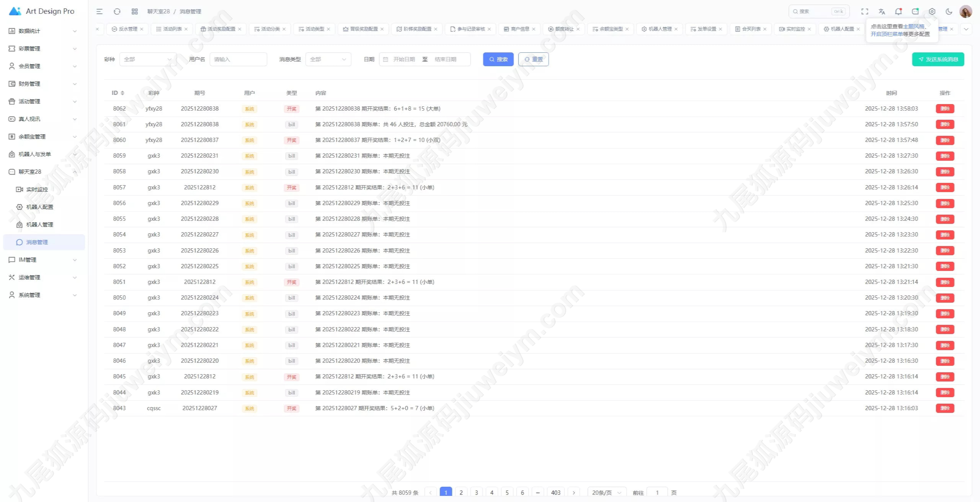Open the 消息类型 dropdown filter
The height and width of the screenshot is (502, 980).
(328, 59)
